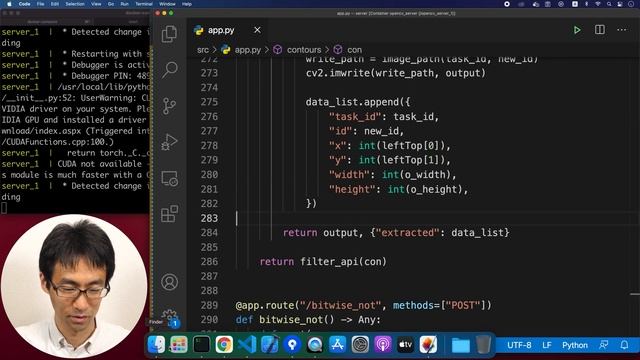
Task: Open the Edit menu
Action: click(55, 4)
